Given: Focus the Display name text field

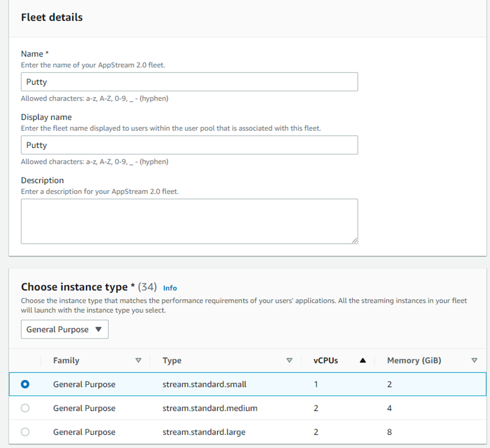Looking at the screenshot, I should (x=189, y=145).
